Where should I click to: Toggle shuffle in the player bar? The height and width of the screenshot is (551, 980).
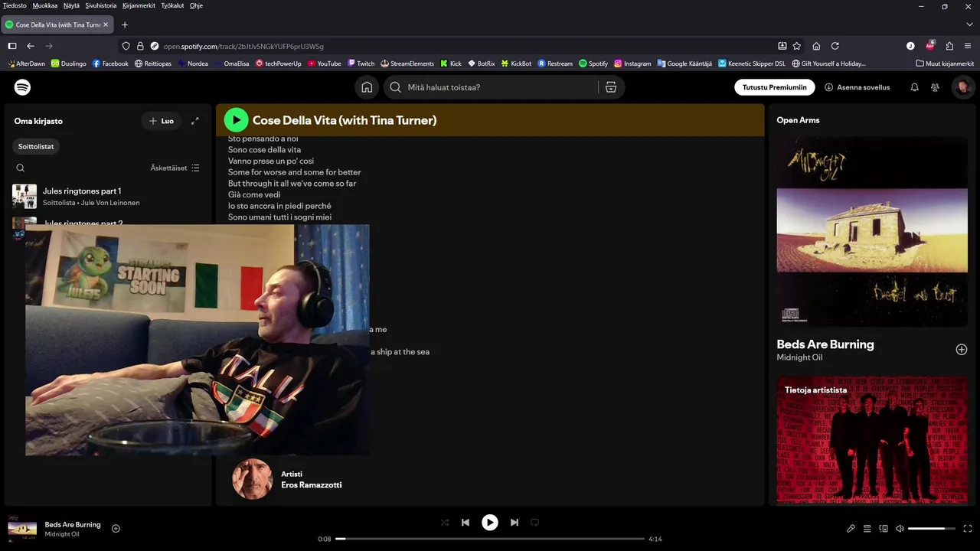tap(445, 523)
